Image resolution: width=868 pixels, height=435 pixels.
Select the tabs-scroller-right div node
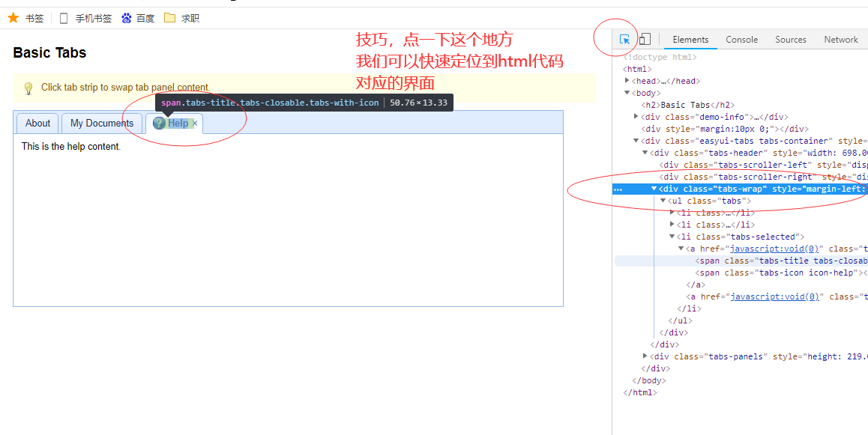(763, 177)
